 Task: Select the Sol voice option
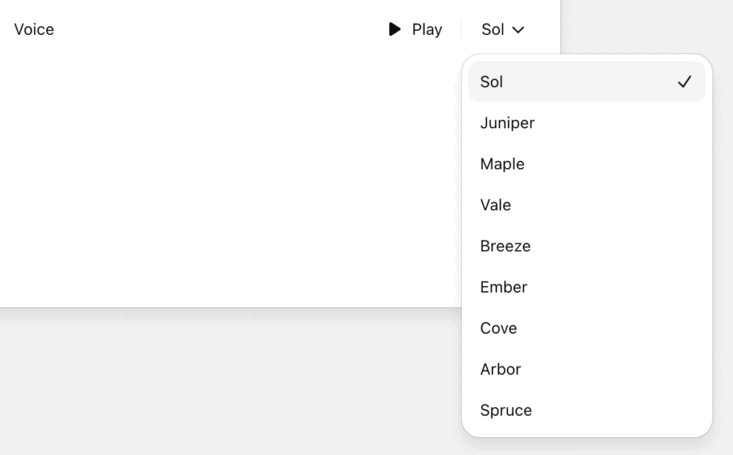[587, 82]
